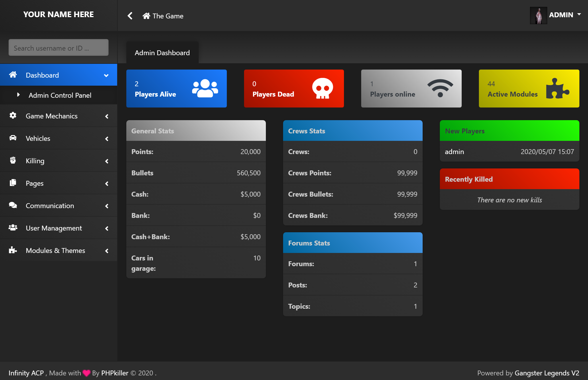Open the ADMIN user dropdown
The image size is (588, 380).
coord(564,15)
